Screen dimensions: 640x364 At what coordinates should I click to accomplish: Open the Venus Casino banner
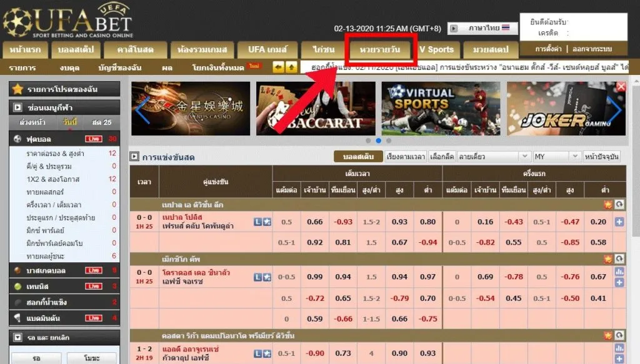click(191, 109)
